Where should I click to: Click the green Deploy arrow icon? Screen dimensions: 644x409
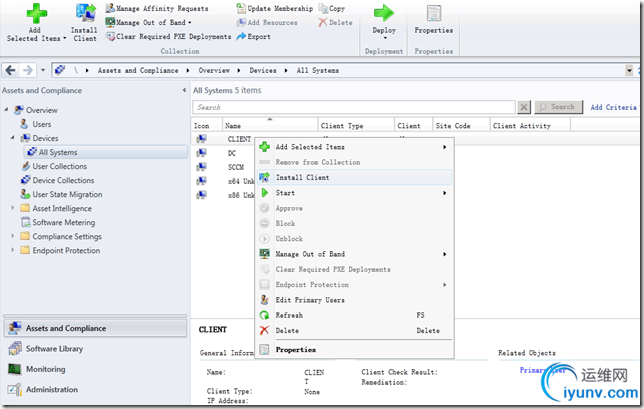384,14
